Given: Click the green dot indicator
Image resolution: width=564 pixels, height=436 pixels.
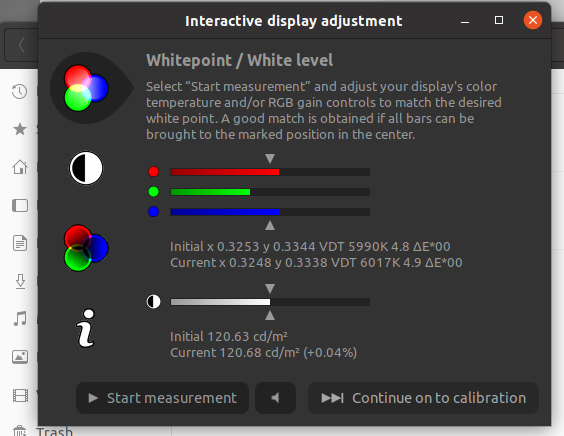Looking at the screenshot, I should [154, 192].
